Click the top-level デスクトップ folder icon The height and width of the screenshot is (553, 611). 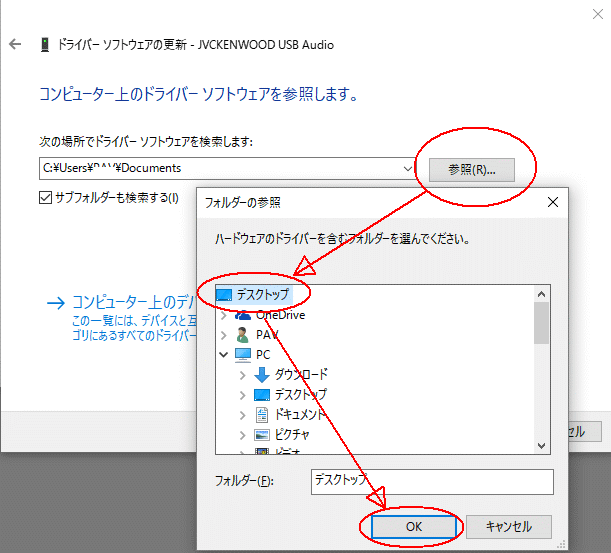pyautogui.click(x=224, y=295)
